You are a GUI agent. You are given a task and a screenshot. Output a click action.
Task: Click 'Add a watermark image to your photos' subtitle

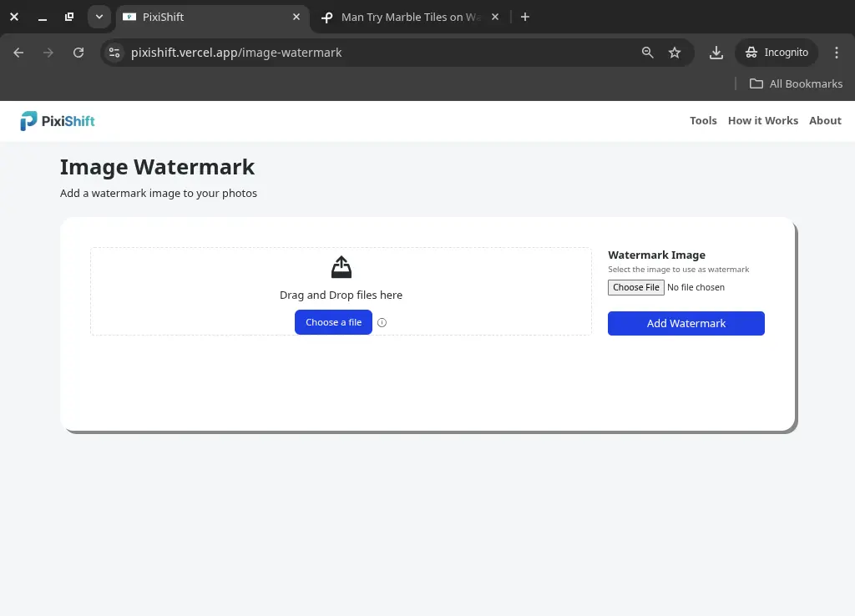pyautogui.click(x=158, y=193)
